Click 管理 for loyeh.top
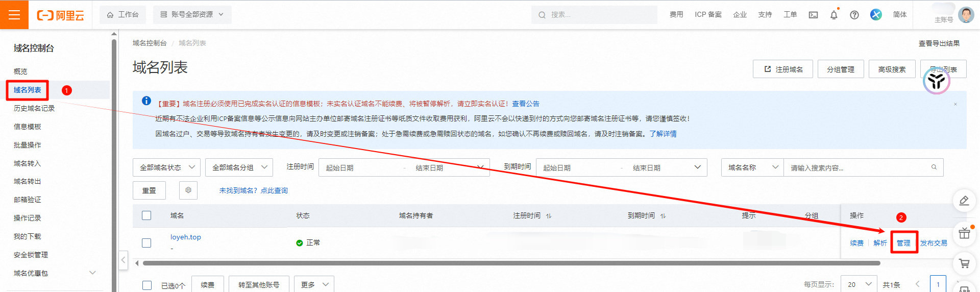 [903, 243]
